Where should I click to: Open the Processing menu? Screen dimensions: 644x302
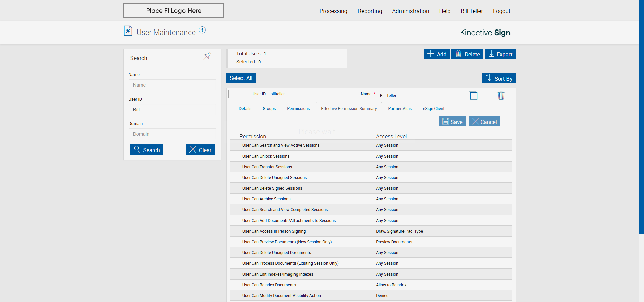(x=333, y=11)
